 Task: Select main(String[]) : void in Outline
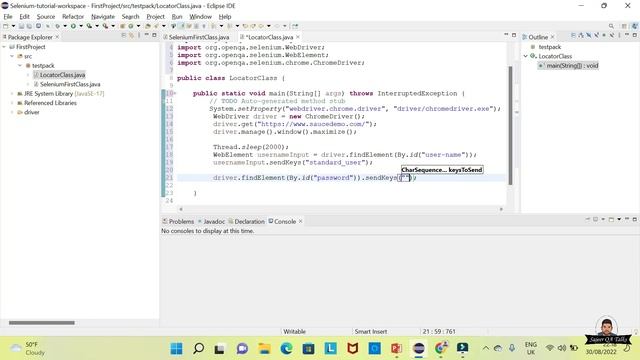(x=568, y=65)
